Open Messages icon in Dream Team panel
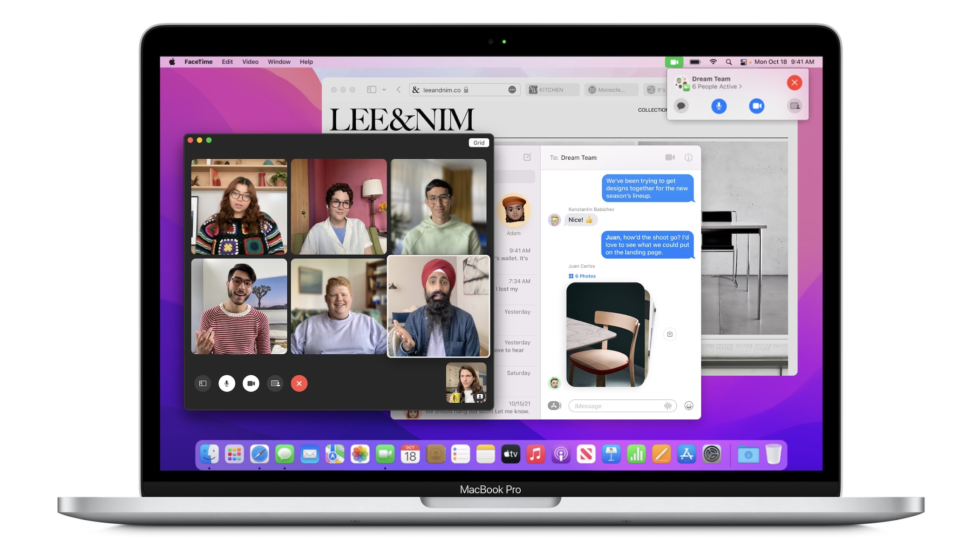This screenshot has height=560, width=978. tap(681, 106)
